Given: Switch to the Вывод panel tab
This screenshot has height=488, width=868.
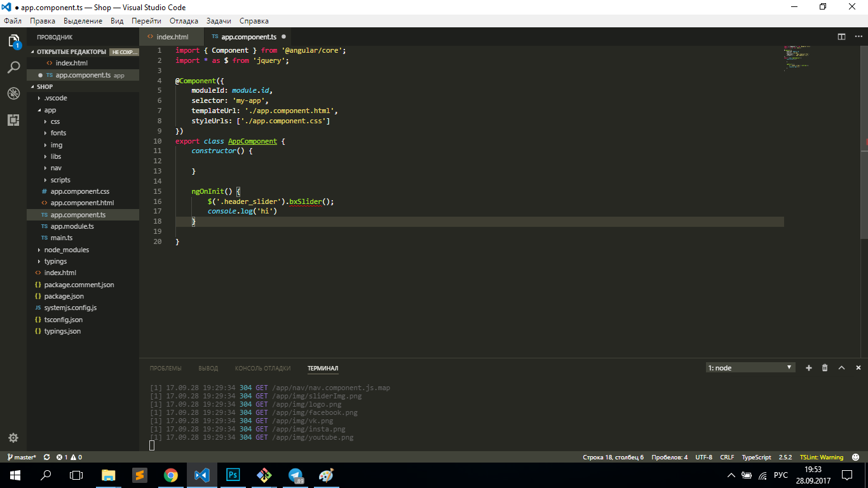Looking at the screenshot, I should tap(208, 368).
